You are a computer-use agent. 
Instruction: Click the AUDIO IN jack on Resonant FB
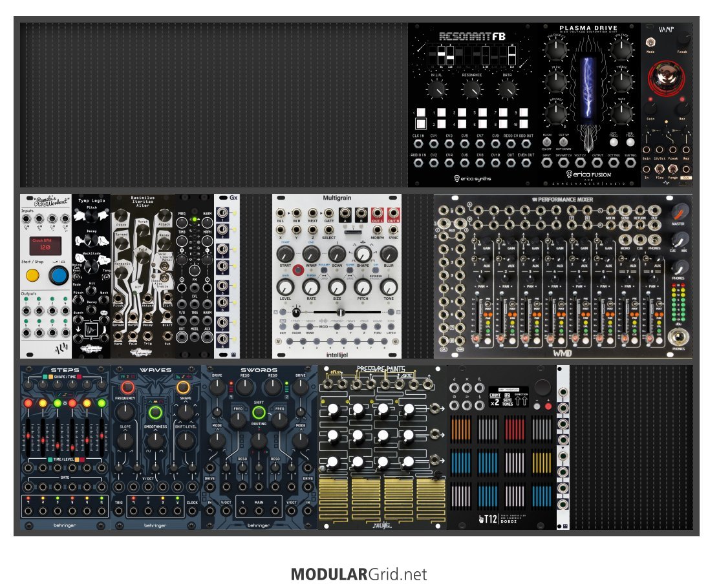(418, 163)
